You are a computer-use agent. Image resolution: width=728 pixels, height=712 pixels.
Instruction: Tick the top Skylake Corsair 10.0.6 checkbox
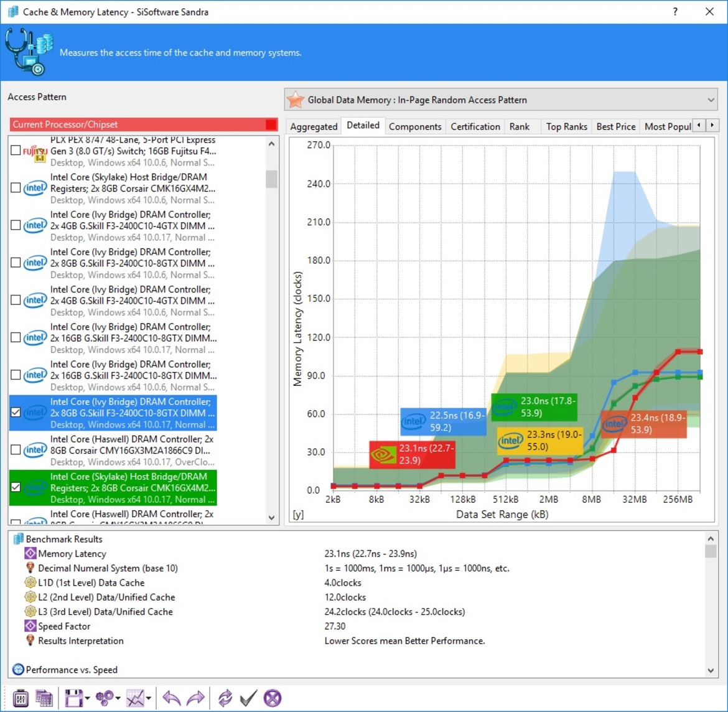point(16,187)
